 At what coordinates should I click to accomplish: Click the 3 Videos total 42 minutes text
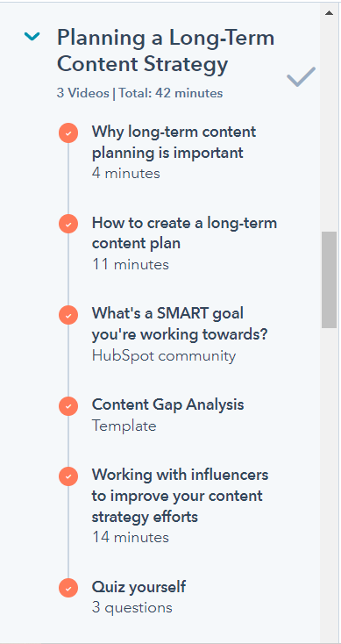pos(139,93)
